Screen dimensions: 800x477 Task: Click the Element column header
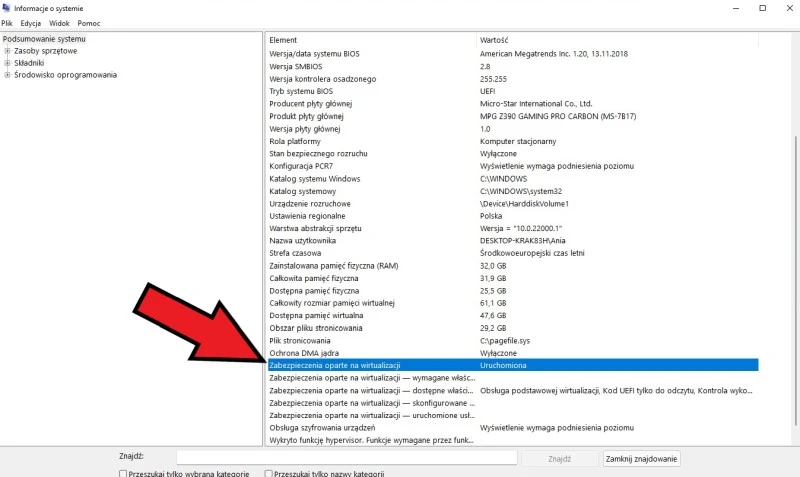point(371,40)
